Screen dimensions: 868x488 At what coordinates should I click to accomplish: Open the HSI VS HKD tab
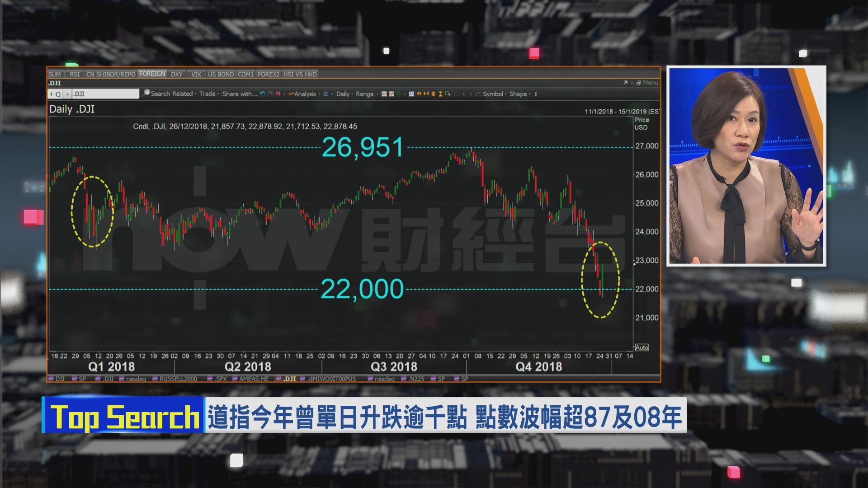300,74
